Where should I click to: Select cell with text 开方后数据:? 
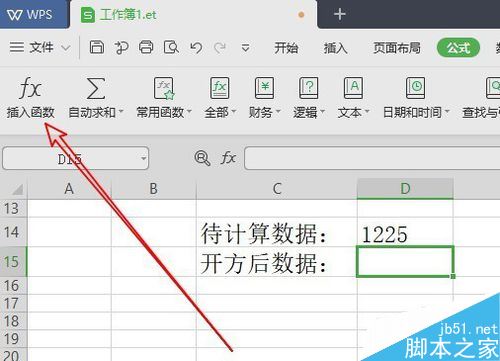pos(277,262)
